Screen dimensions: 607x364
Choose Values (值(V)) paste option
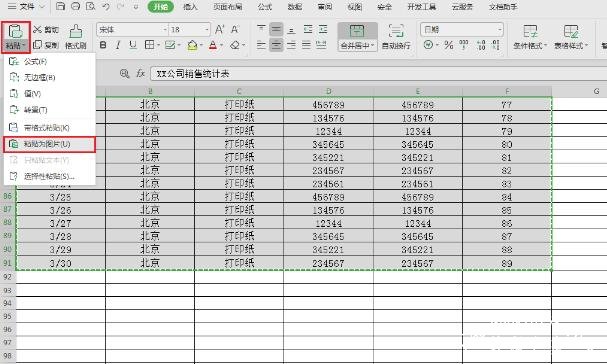point(49,94)
